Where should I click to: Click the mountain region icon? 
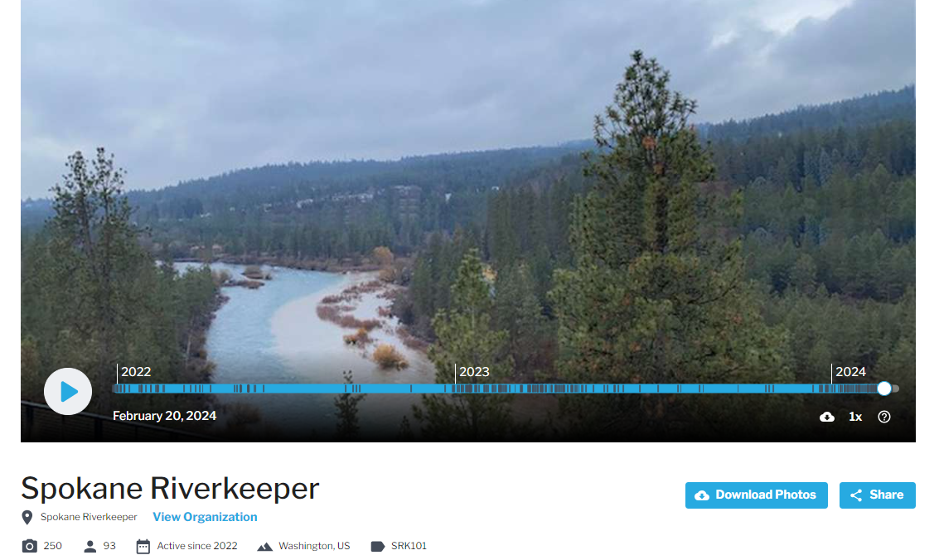tap(264, 547)
